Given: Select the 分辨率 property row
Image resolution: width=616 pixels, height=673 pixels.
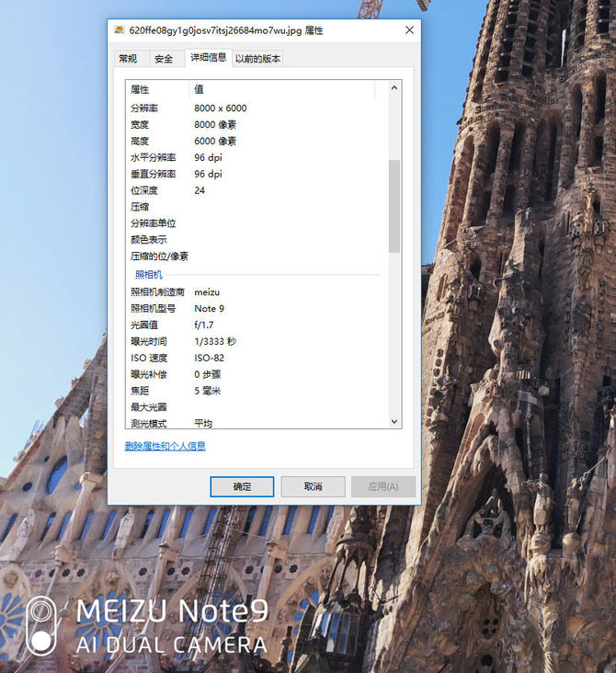Looking at the screenshot, I should tap(143, 108).
